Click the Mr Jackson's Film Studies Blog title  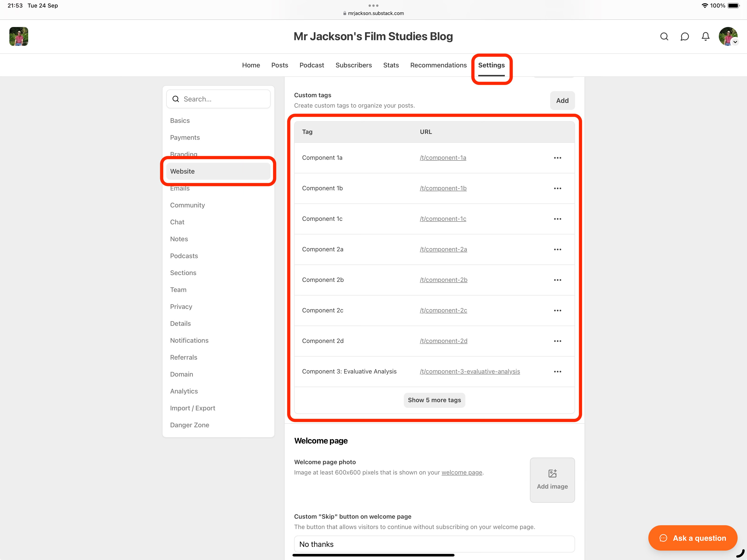[x=373, y=36]
